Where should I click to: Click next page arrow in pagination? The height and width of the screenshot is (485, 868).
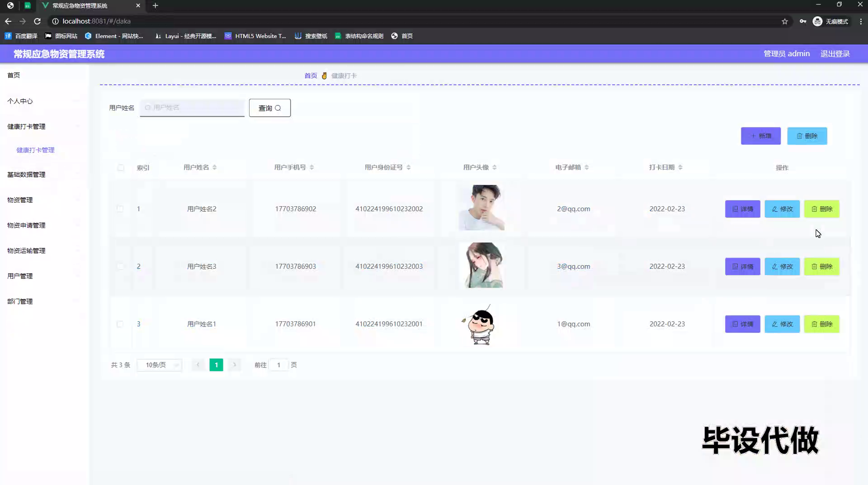[235, 365]
